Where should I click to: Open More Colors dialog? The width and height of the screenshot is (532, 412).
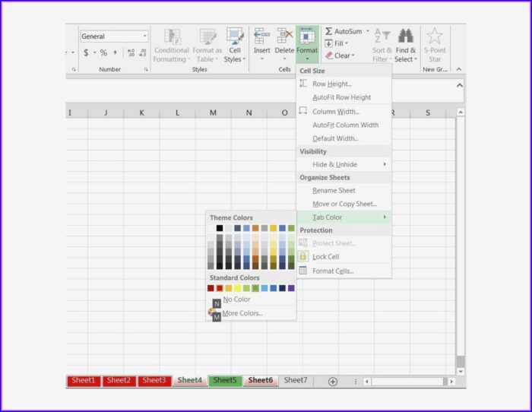point(251,313)
